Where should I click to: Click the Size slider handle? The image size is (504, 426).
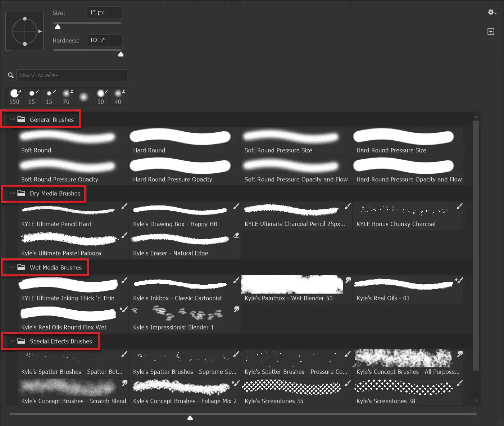click(x=58, y=27)
